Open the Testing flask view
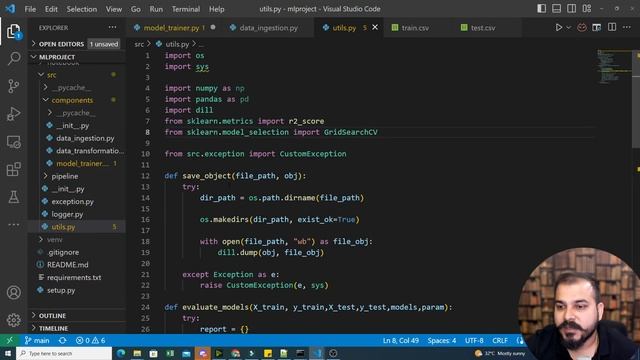Screen dimensions: 640x360 tap(13, 197)
